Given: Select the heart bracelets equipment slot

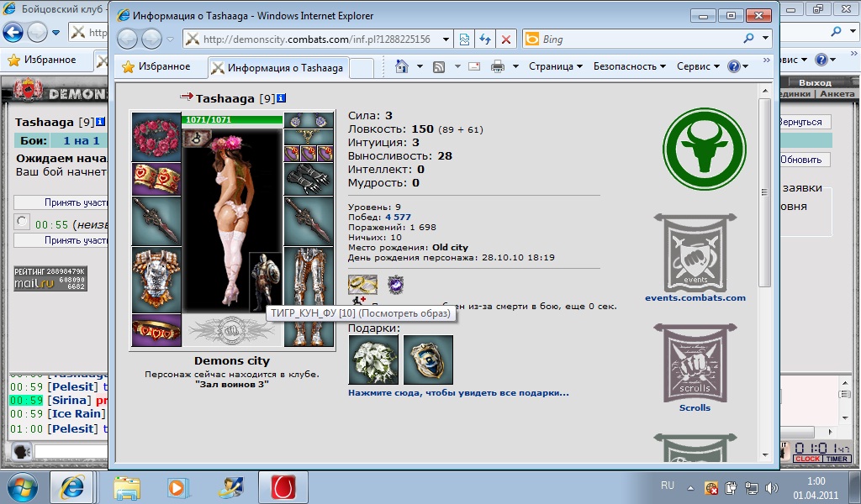Looking at the screenshot, I should point(156,179).
